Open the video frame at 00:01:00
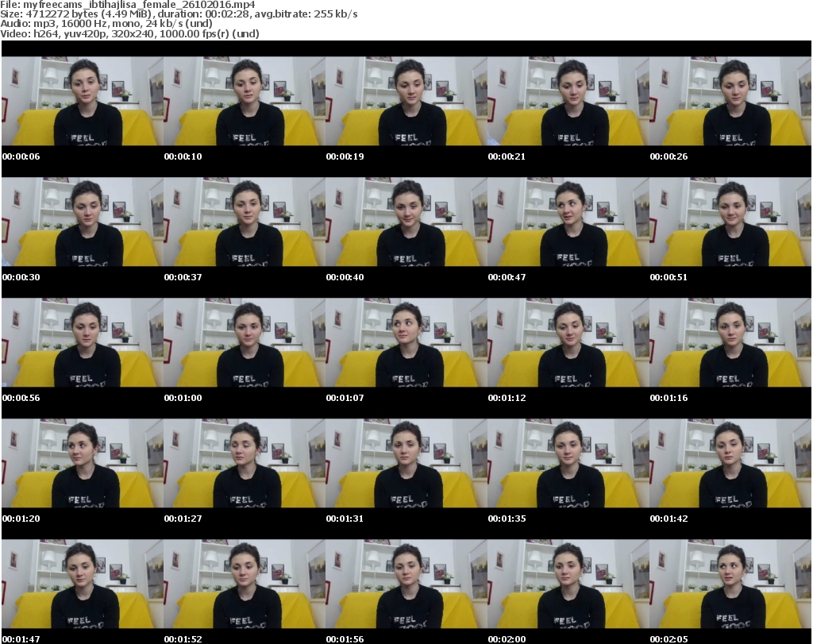This screenshot has width=813, height=644. 245,342
